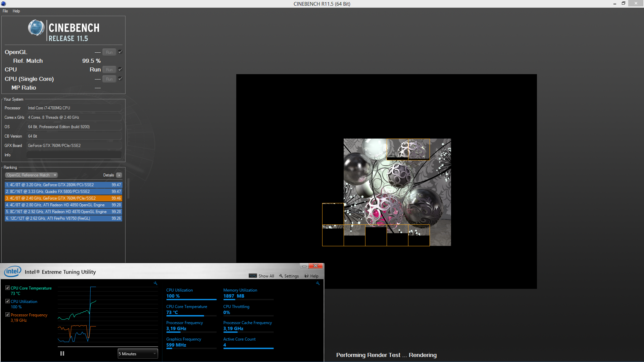644x362 pixels.
Task: Click Show All in Intel XTU
Action: tap(266, 276)
